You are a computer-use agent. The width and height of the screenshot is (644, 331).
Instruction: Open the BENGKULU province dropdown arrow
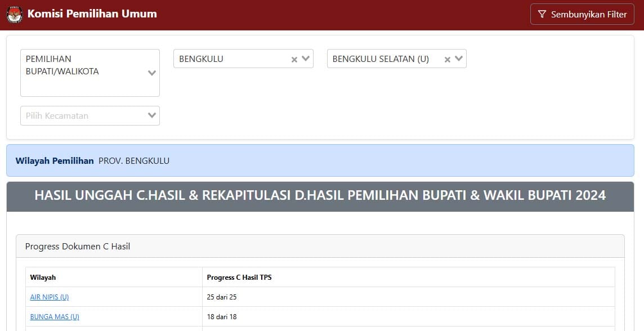306,59
